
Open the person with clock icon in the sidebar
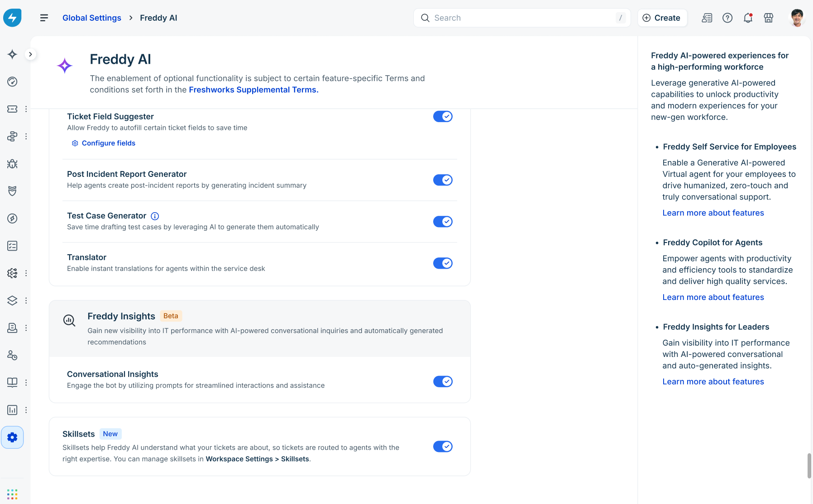[12, 355]
